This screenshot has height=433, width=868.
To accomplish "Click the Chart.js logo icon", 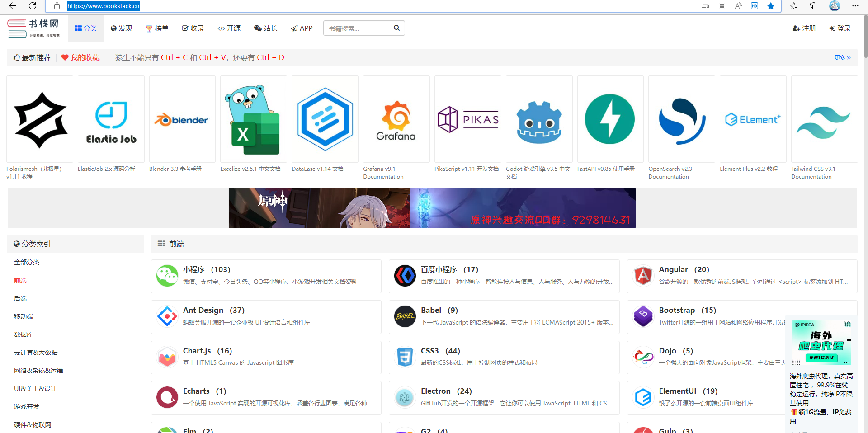I will tap(167, 357).
